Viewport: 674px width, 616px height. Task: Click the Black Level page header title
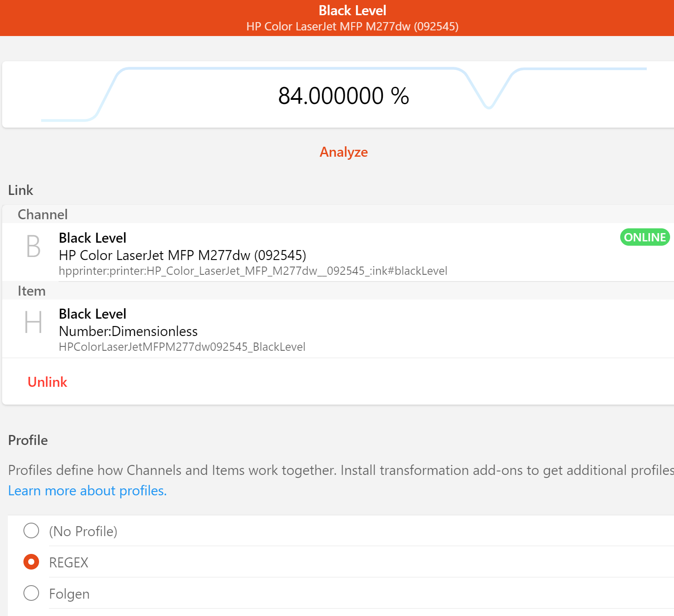352,10
